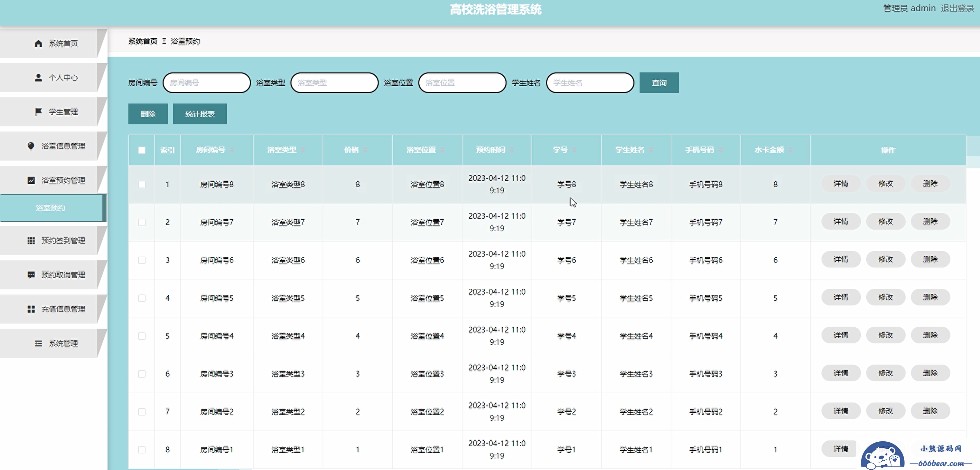
Task: Focus the 浴室类型 search input
Action: point(334,83)
